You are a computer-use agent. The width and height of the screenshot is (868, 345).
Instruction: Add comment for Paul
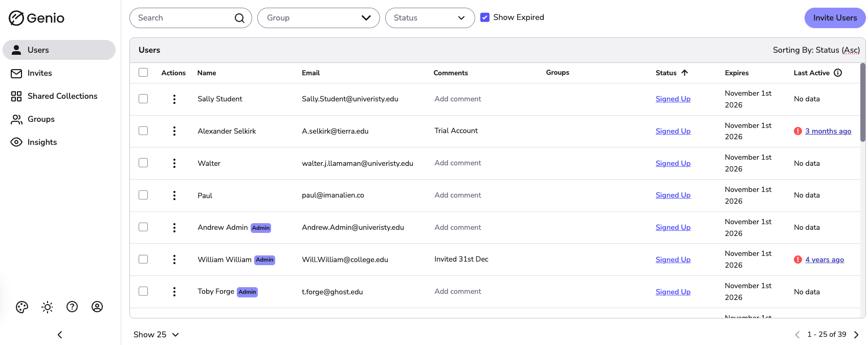pos(458,196)
